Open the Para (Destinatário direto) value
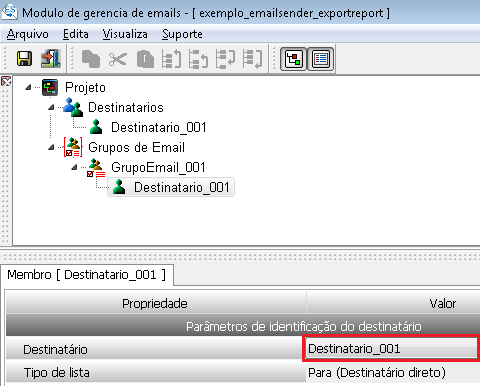The image size is (481, 386). [393, 372]
